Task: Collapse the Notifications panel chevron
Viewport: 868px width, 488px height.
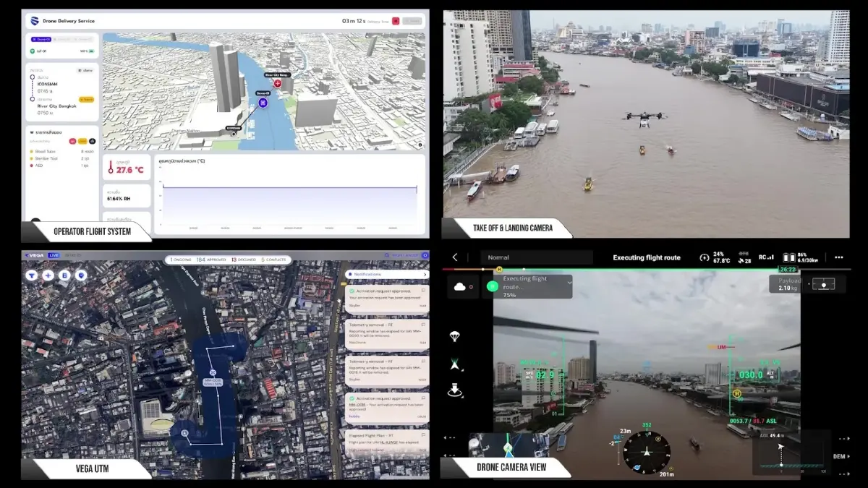Action: 424,275
